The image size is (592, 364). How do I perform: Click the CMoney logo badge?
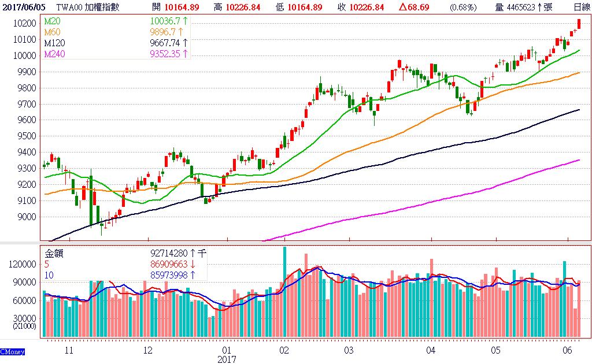point(12,351)
